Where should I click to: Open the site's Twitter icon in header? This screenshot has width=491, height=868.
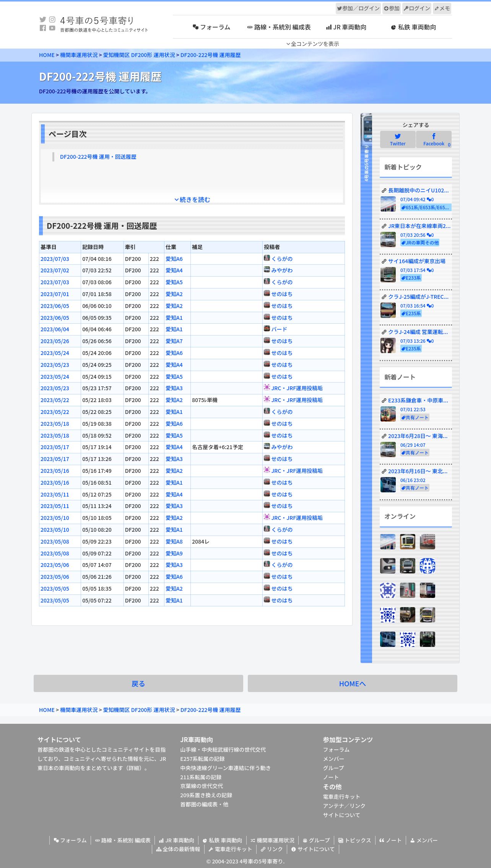click(43, 20)
